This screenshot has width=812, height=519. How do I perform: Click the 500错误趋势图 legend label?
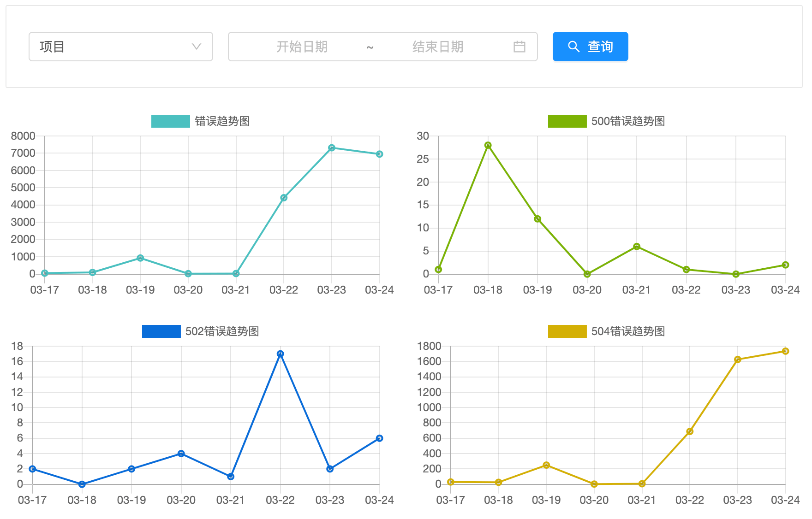tap(628, 121)
